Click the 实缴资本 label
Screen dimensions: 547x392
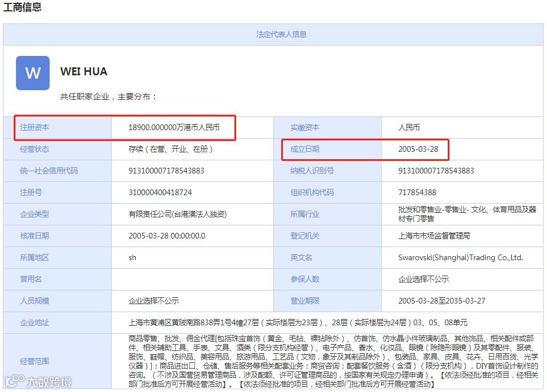(305, 127)
